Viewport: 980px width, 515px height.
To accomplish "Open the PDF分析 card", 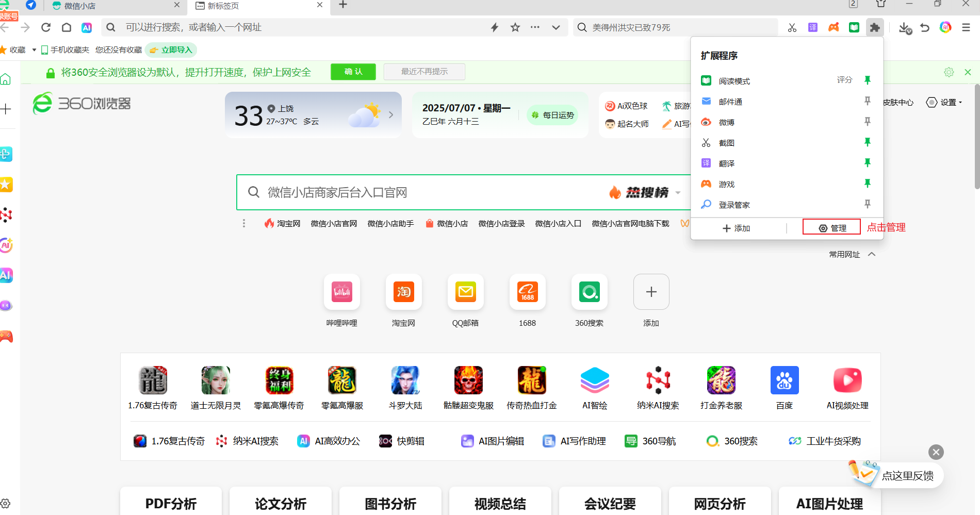I will point(171,501).
